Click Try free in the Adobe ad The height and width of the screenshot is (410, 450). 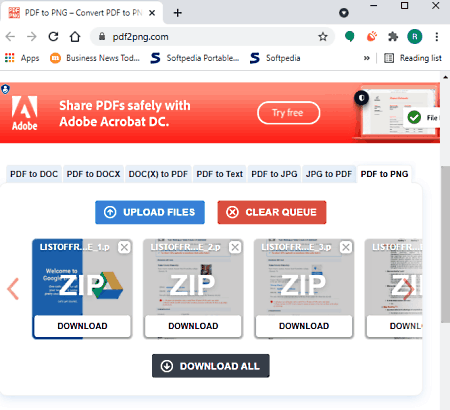point(288,113)
